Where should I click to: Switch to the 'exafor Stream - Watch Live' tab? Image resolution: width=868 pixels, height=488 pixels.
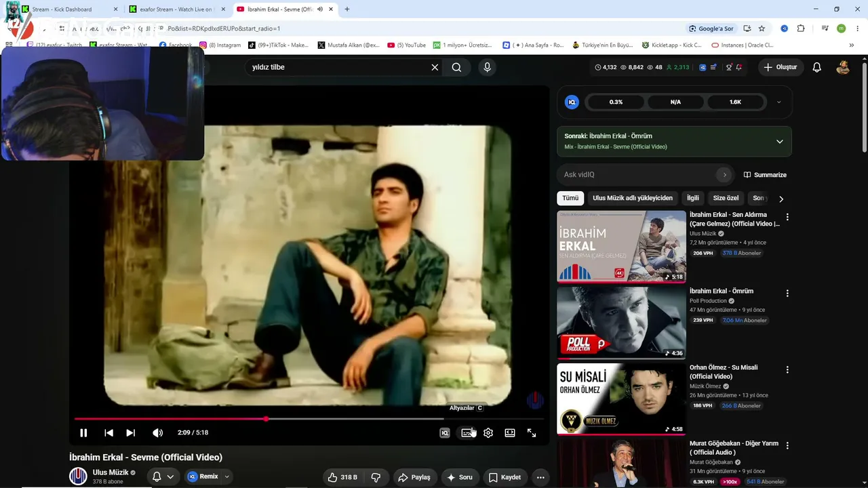point(177,9)
